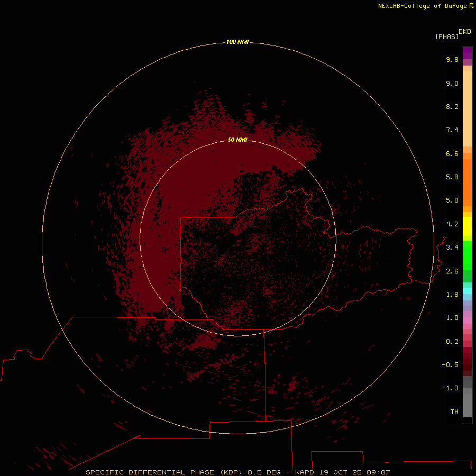Image resolution: width=476 pixels, height=476 pixels.
Task: Click the 0.2 scale value
Action: 452,342
